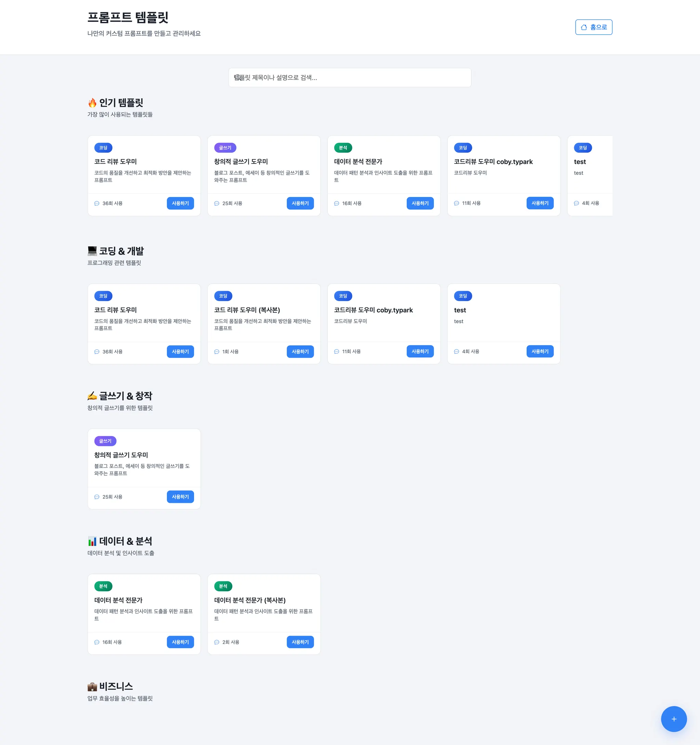Use the popular 창의적 글쓰기 도우미 template
The width and height of the screenshot is (700, 745).
click(x=300, y=203)
